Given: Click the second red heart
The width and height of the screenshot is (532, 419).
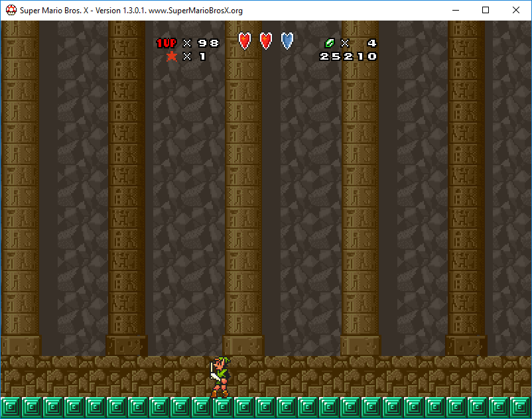Looking at the screenshot, I should (x=266, y=41).
